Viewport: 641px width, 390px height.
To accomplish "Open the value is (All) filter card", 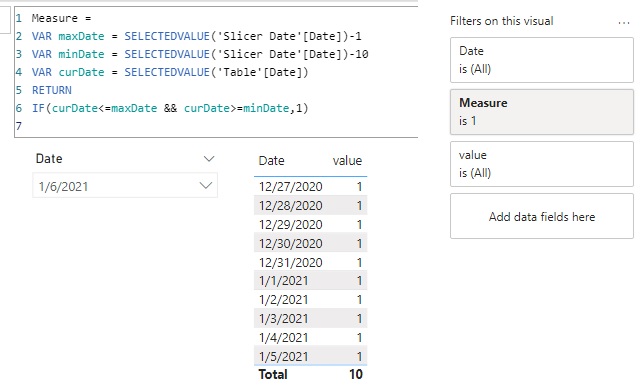I will (542, 164).
